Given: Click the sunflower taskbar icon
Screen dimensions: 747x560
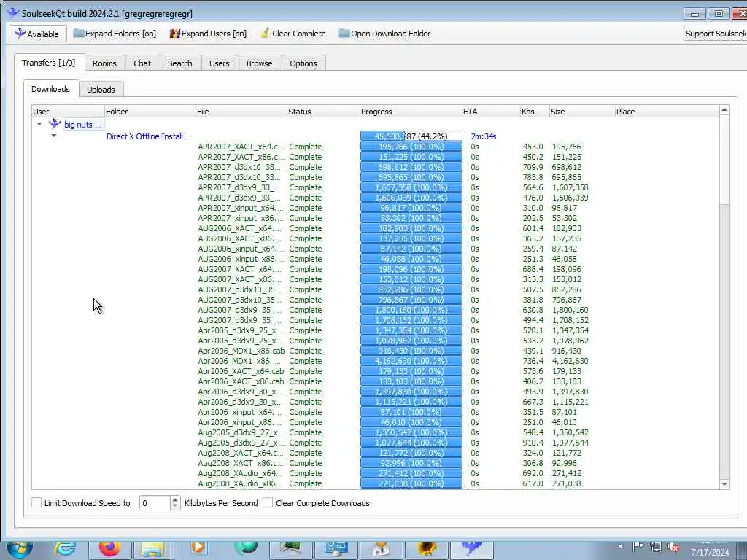Looking at the screenshot, I should (426, 549).
